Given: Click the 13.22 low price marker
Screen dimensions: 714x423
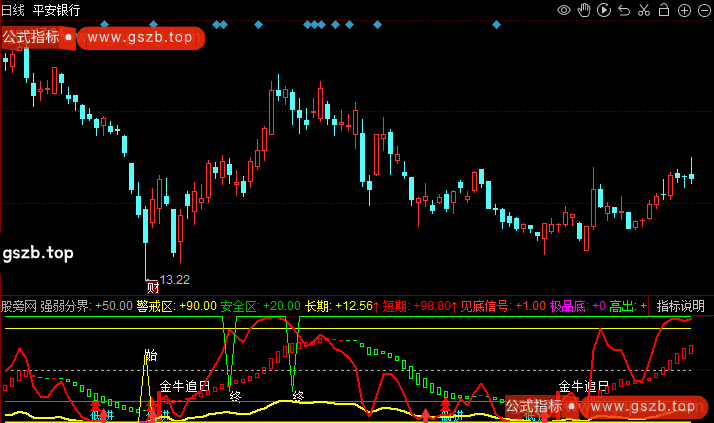Looking at the screenshot, I should [x=175, y=279].
